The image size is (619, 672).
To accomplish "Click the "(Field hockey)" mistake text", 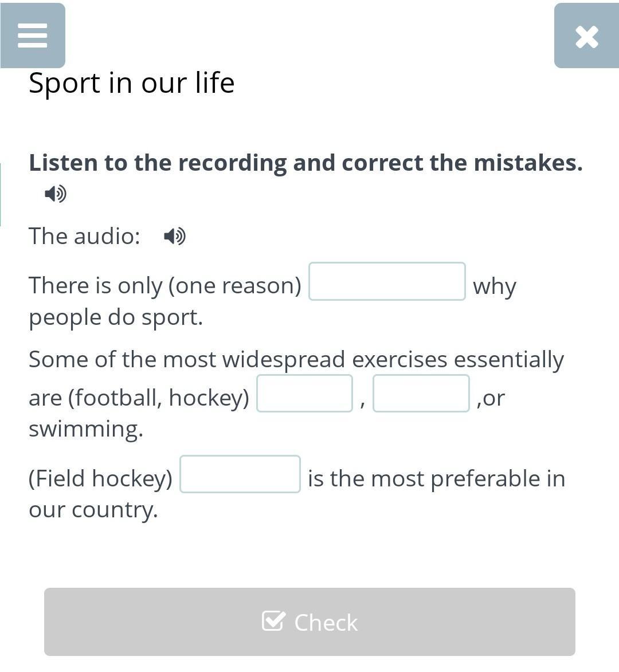I will click(x=101, y=478).
